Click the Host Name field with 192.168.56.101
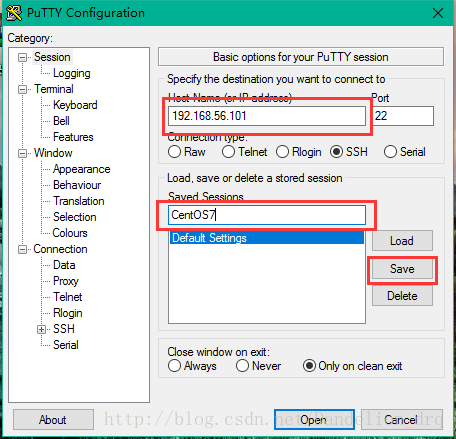456x439 pixels. click(267, 116)
